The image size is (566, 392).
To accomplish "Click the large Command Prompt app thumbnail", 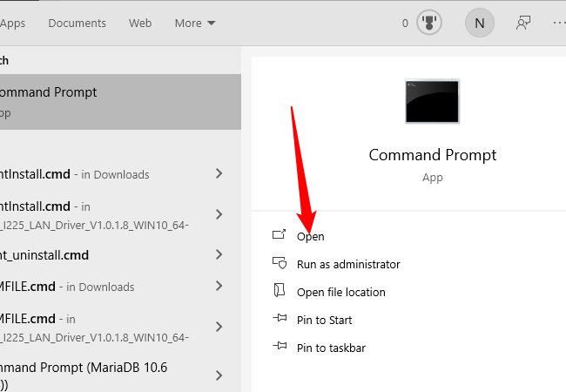I will 433,101.
